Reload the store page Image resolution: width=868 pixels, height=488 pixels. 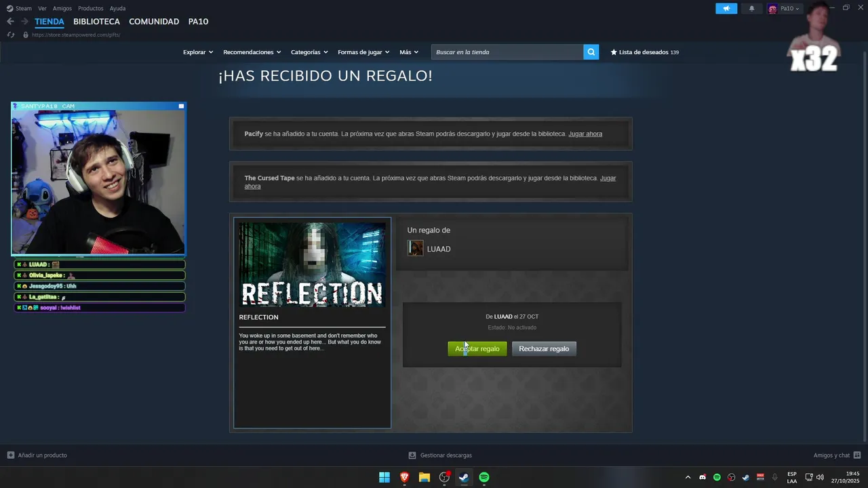pyautogui.click(x=10, y=35)
